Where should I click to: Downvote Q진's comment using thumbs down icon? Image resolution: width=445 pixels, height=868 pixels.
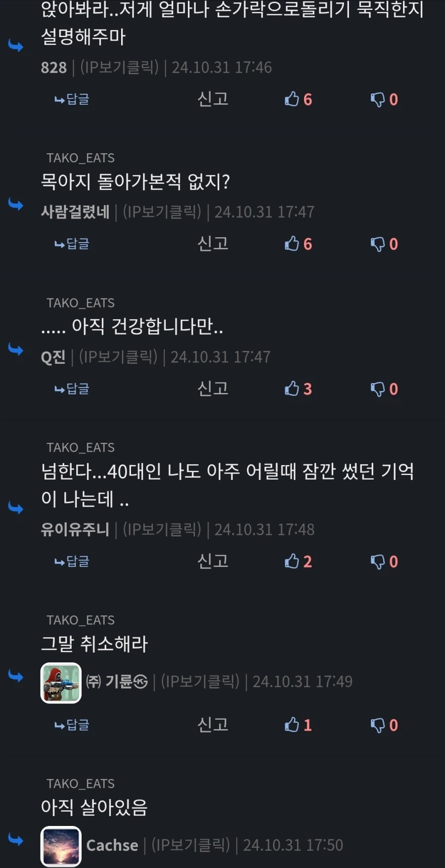click(x=378, y=389)
